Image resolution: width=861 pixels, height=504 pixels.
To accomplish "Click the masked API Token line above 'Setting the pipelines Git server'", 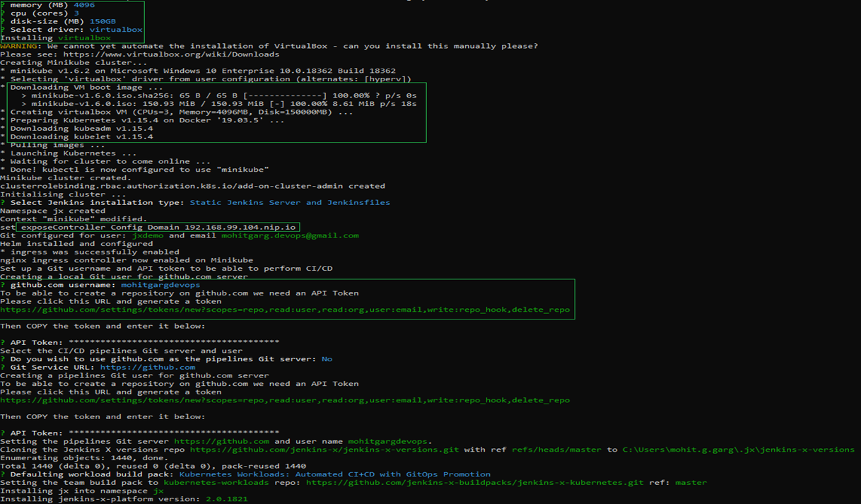I will click(x=139, y=433).
